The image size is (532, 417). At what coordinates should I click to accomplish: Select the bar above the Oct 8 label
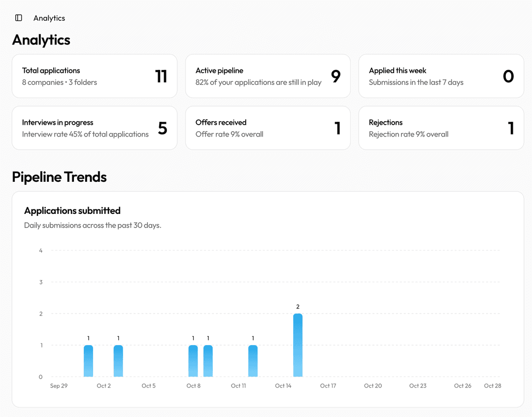point(193,361)
